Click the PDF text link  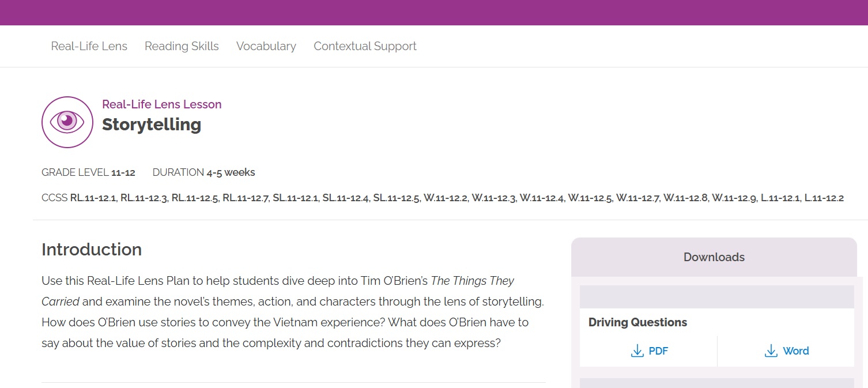pyautogui.click(x=658, y=351)
